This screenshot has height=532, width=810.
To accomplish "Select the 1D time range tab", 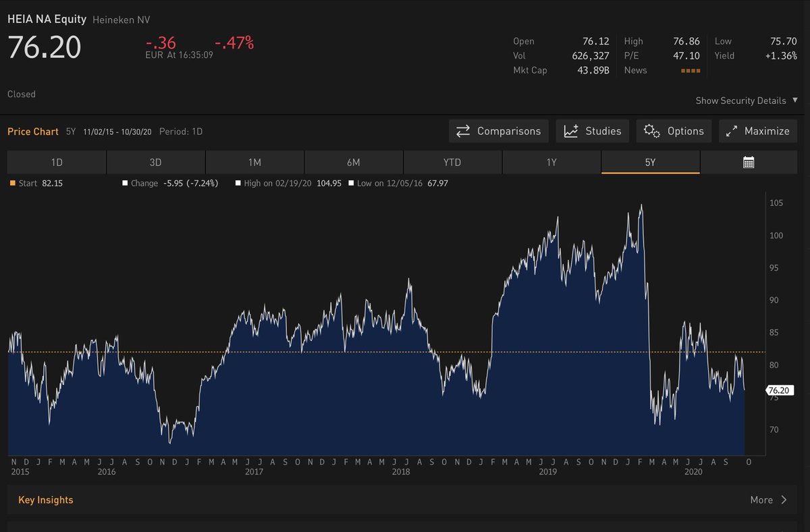I will tap(57, 162).
